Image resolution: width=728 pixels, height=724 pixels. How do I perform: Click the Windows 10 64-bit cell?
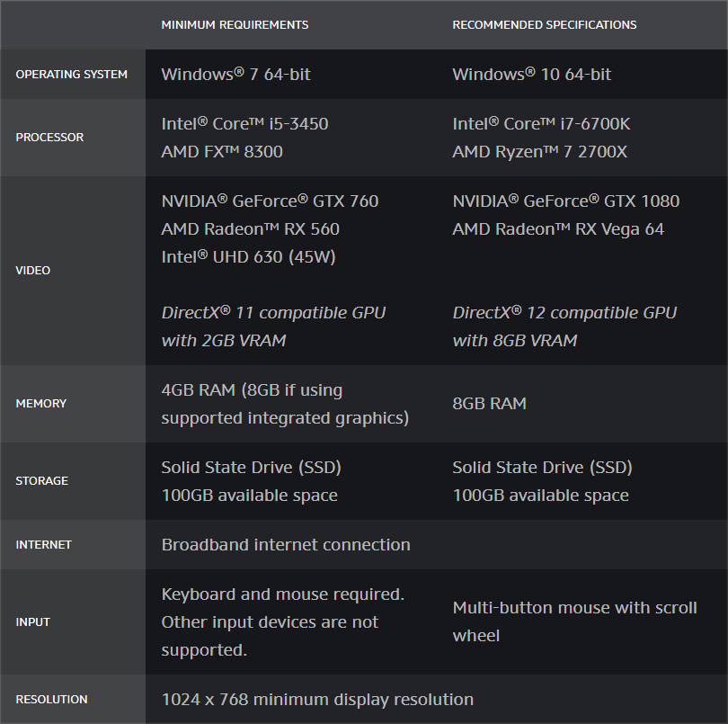tap(531, 75)
